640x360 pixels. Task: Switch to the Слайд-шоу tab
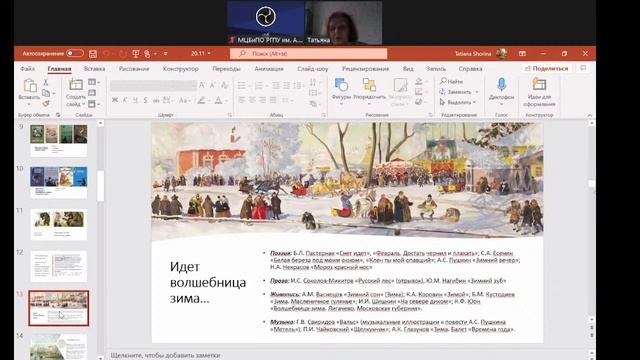[x=312, y=69]
